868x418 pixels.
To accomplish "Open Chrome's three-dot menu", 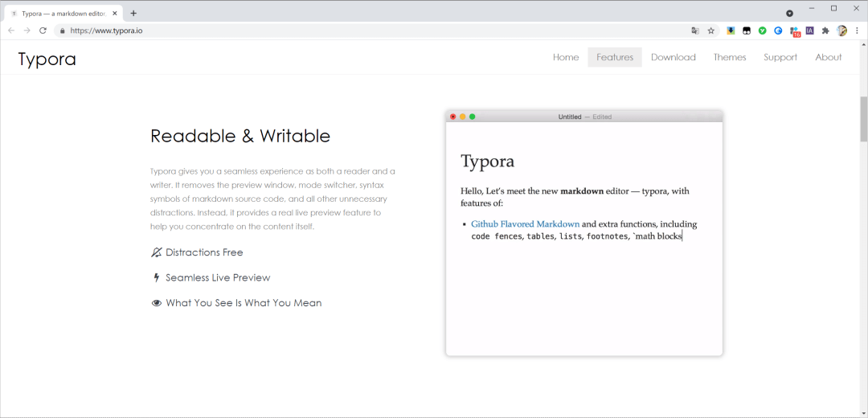I will pyautogui.click(x=858, y=31).
